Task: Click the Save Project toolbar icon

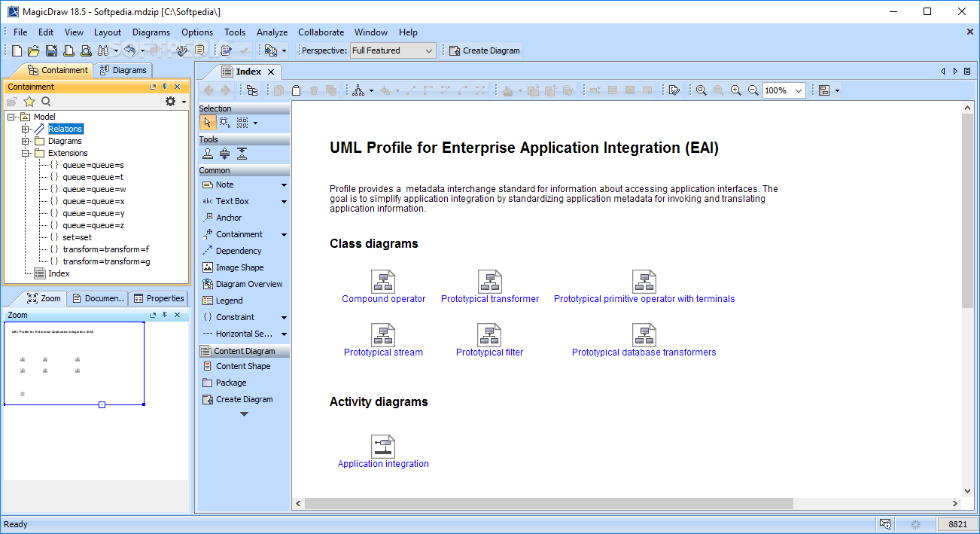Action: coord(51,50)
